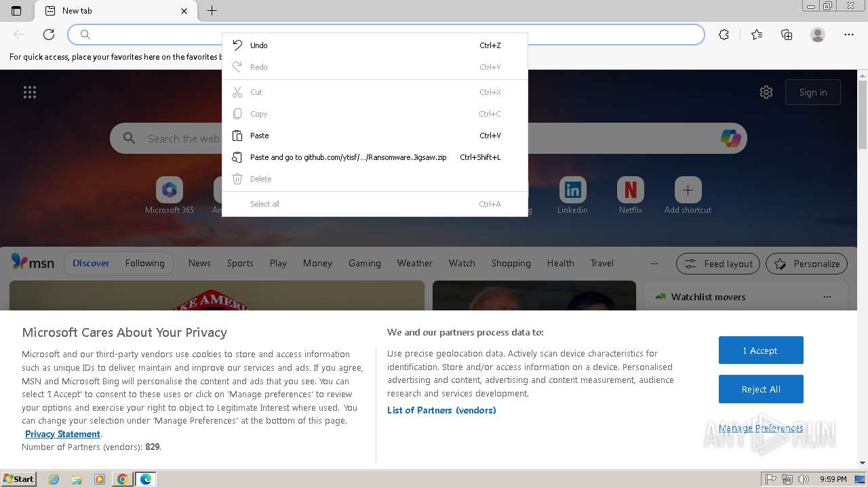The image size is (868, 488).
Task: Open the Play category
Action: click(x=278, y=263)
